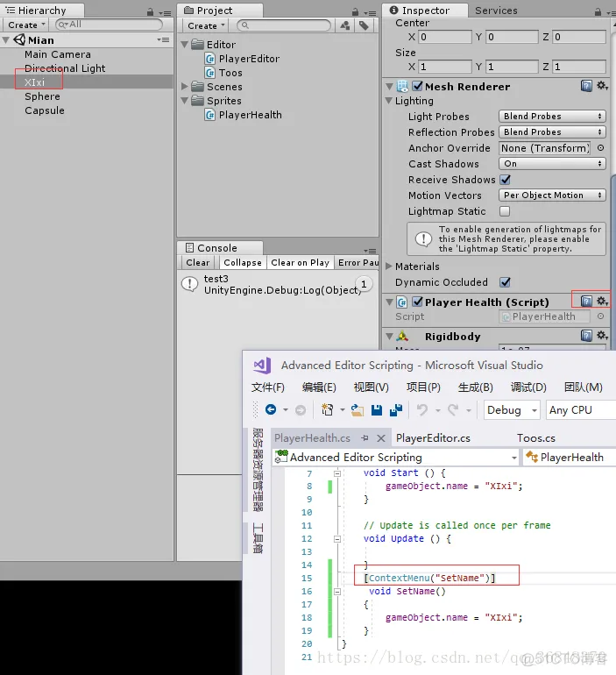Select Capsule object in Hierarchy

pyautogui.click(x=45, y=110)
